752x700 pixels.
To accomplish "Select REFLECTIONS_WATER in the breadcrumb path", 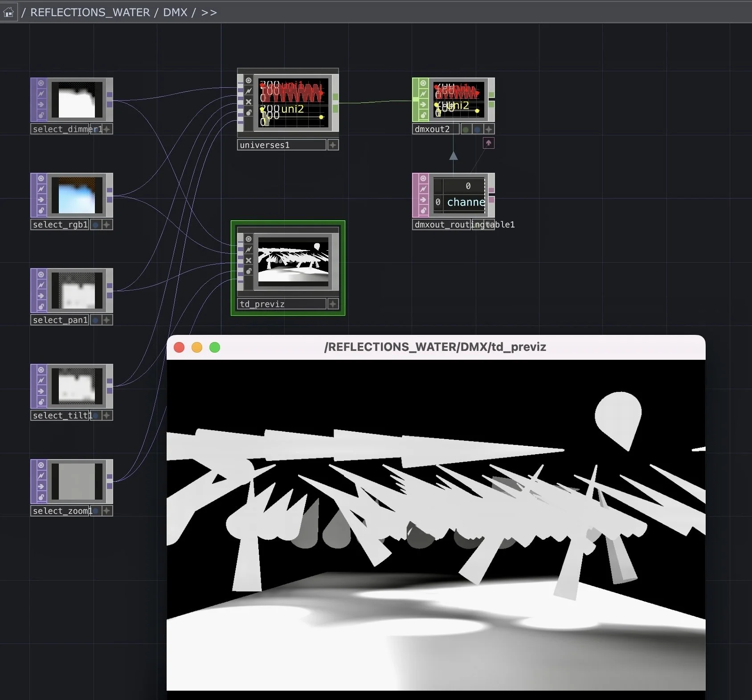I will pyautogui.click(x=90, y=12).
